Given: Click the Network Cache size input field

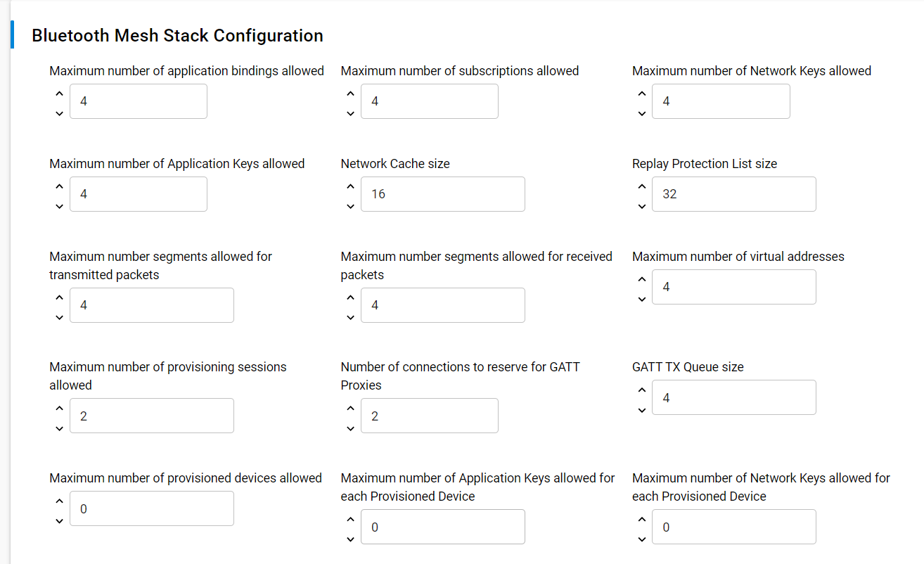Looking at the screenshot, I should pos(443,194).
